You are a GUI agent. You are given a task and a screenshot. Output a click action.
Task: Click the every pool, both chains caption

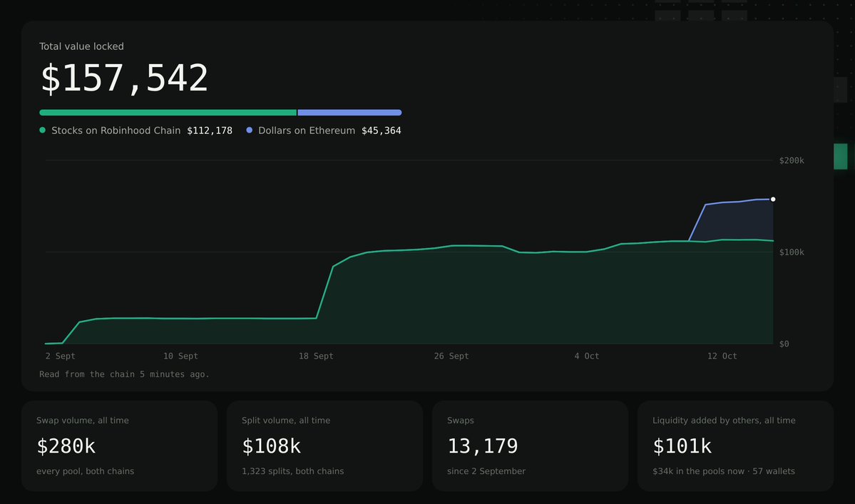[x=85, y=471]
